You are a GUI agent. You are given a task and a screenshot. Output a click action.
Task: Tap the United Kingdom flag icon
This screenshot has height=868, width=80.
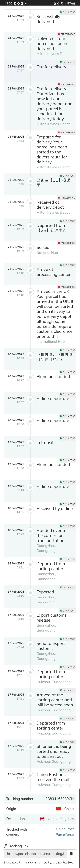(x=42, y=818)
